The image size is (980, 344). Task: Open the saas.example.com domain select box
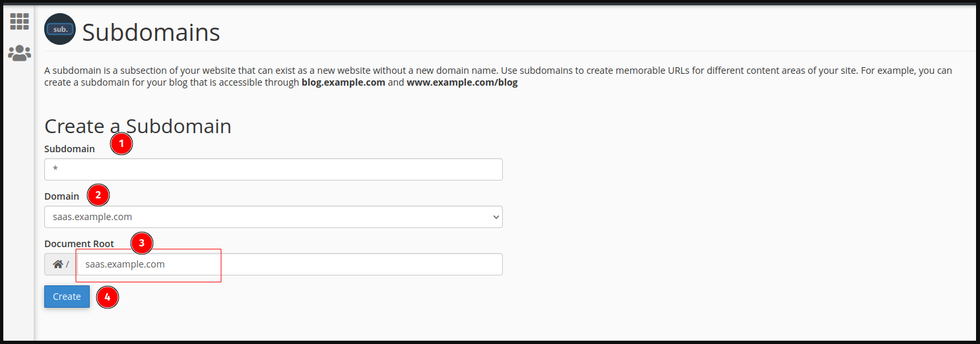273,217
